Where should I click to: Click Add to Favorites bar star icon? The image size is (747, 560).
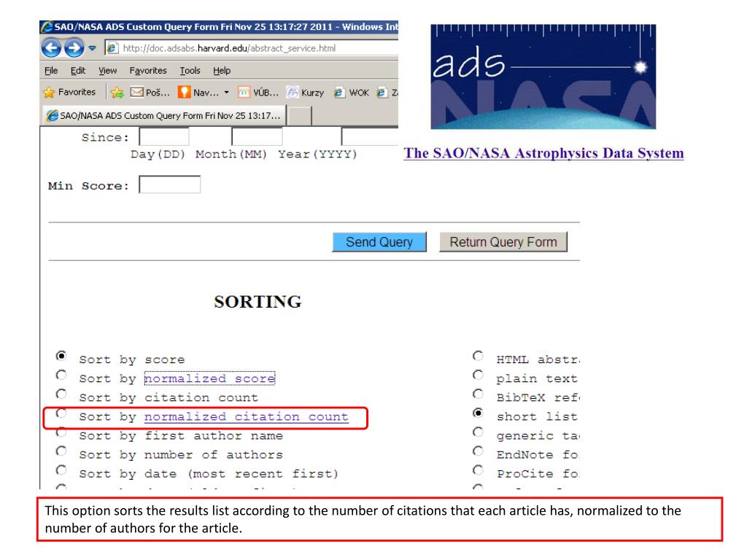(x=117, y=92)
